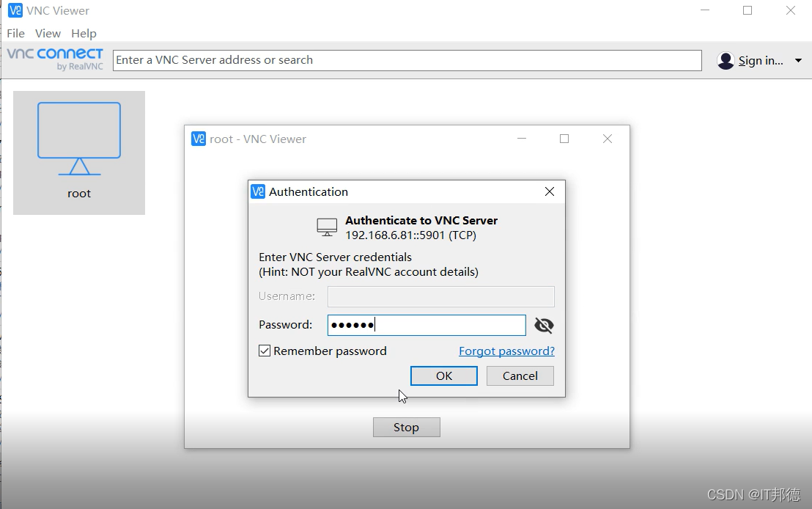This screenshot has height=509, width=812.
Task: Open the Forgot password link
Action: click(x=506, y=351)
